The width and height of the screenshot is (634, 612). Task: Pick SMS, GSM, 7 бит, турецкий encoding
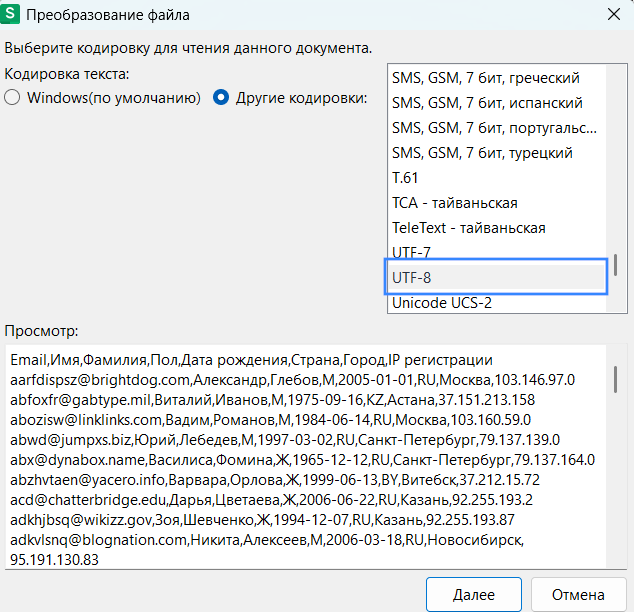(x=482, y=153)
